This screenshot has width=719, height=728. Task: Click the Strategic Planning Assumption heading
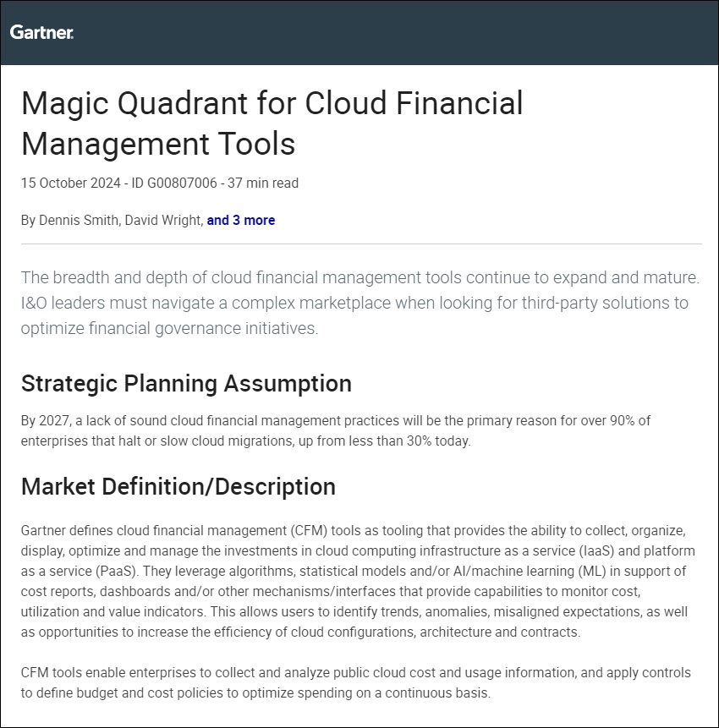click(186, 383)
